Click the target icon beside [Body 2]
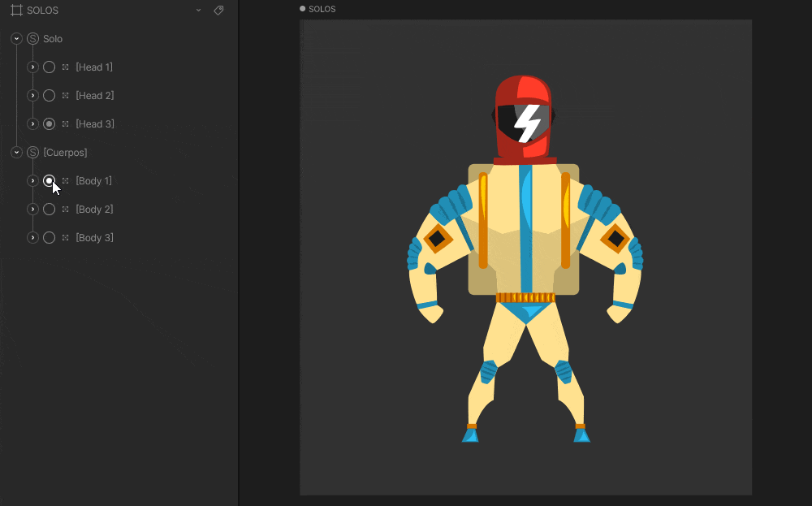The height and width of the screenshot is (506, 812). pos(65,210)
